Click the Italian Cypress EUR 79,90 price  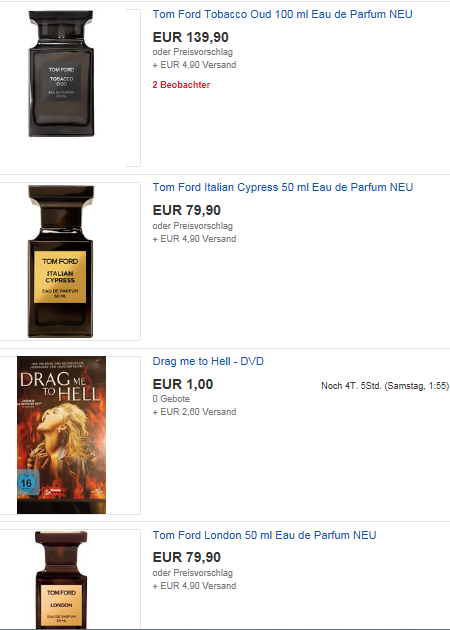187,210
